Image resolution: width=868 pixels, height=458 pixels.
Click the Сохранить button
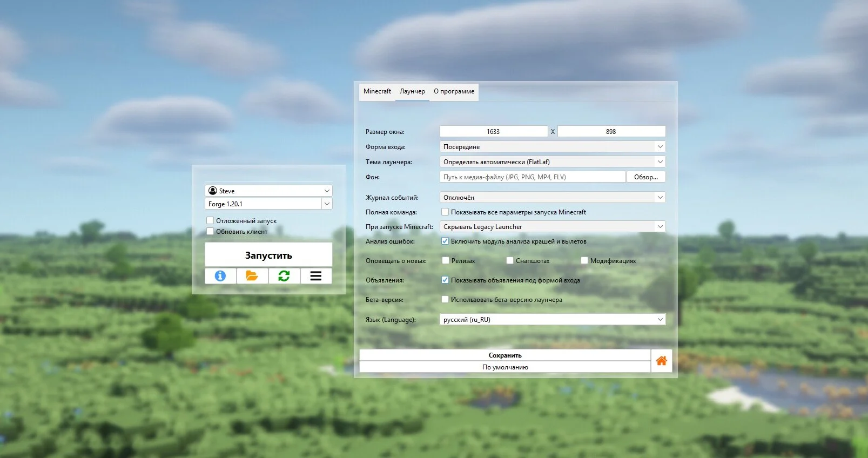click(504, 355)
